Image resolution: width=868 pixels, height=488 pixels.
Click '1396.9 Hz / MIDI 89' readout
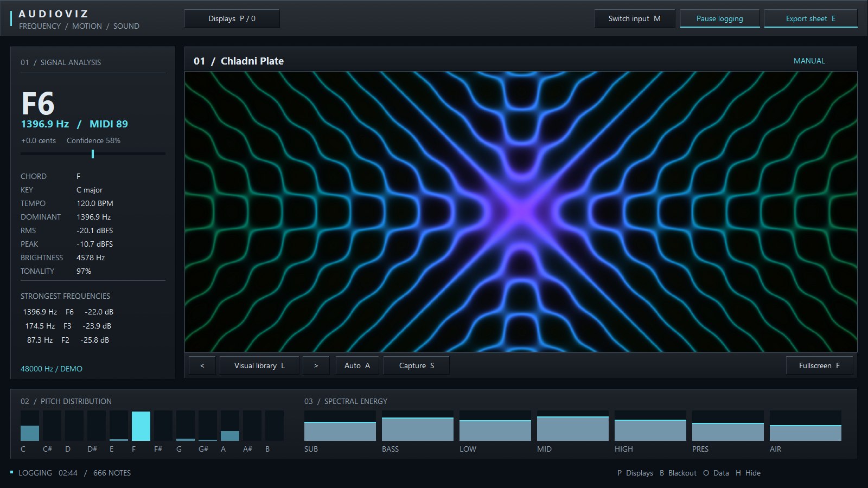74,124
